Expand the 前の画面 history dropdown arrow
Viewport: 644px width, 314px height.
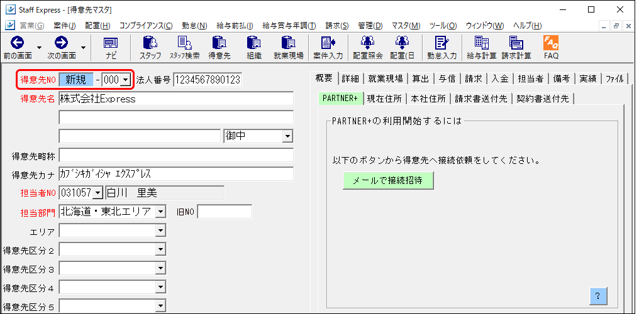[40, 48]
